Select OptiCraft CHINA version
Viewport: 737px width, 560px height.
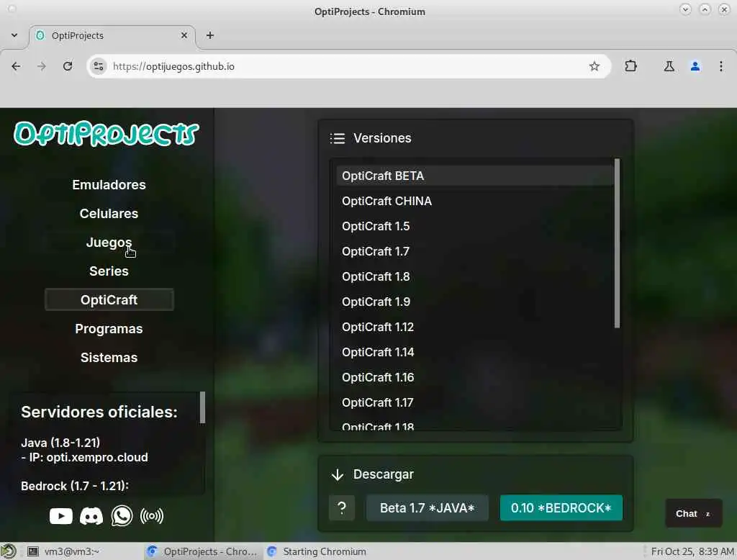(x=475, y=202)
